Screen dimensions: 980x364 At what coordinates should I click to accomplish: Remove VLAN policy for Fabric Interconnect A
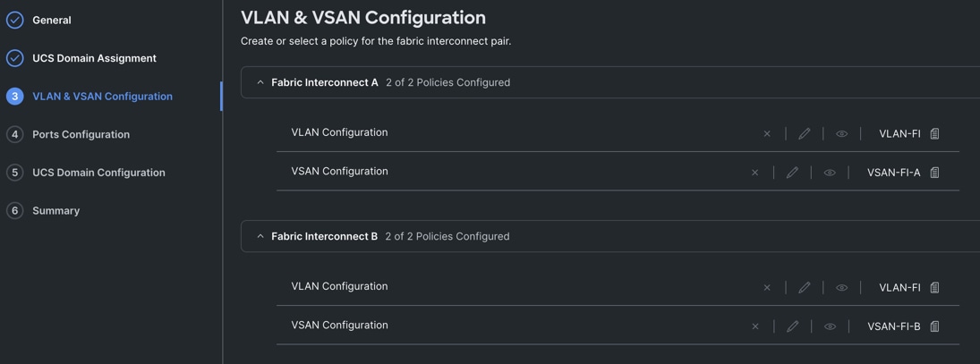point(767,134)
